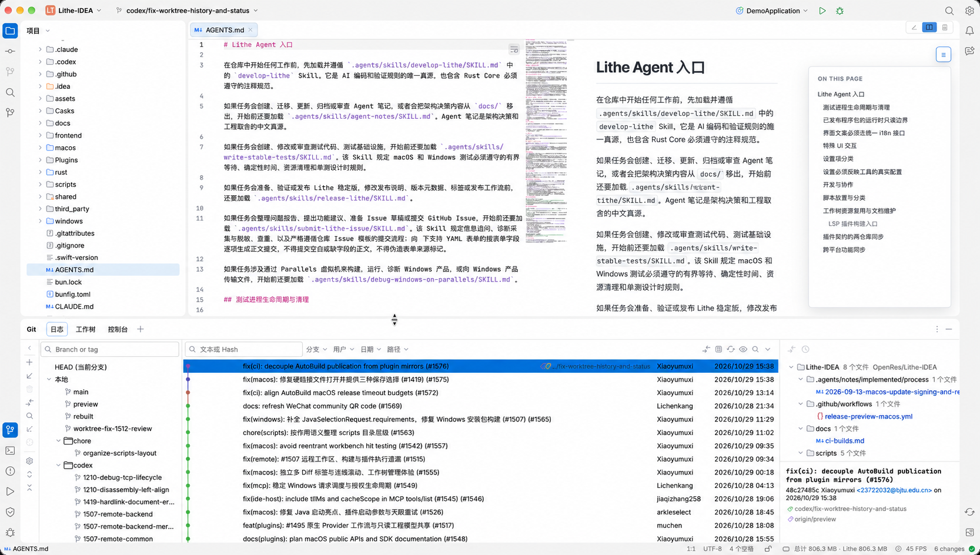
Task: Switch to editor-only view mode
Action: click(x=914, y=28)
